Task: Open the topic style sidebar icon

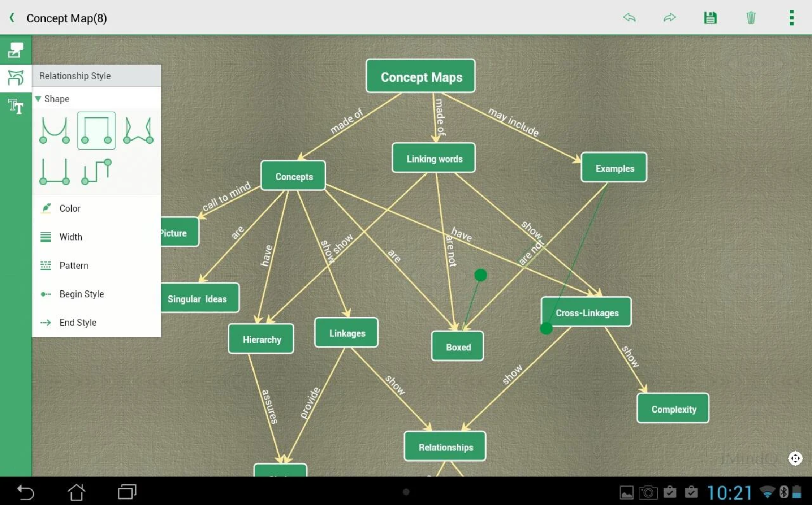Action: click(16, 50)
